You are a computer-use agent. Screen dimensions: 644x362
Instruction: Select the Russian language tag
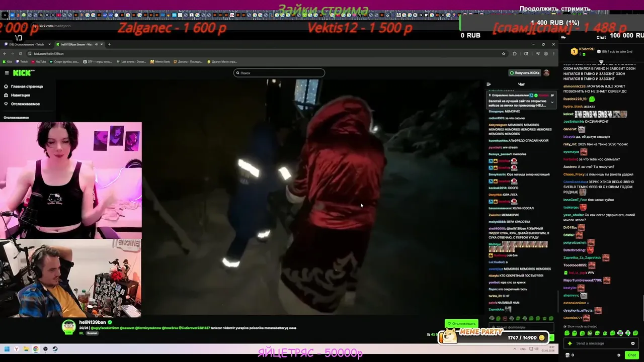92,333
